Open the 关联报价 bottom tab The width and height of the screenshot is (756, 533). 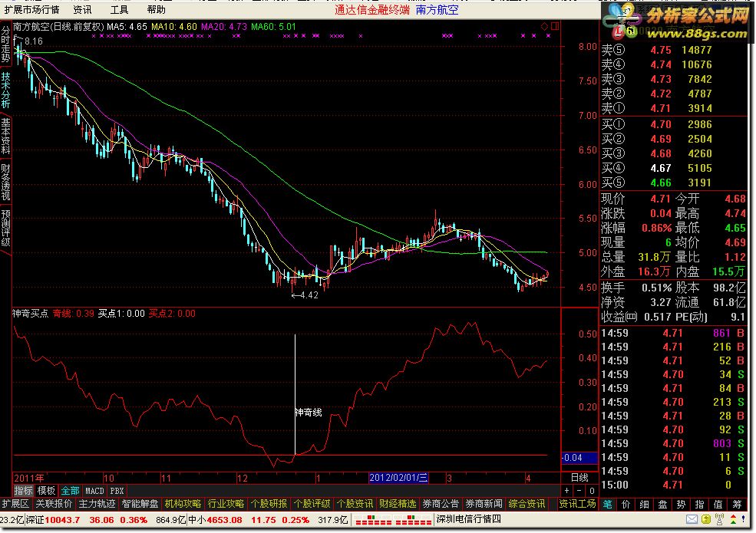[54, 504]
